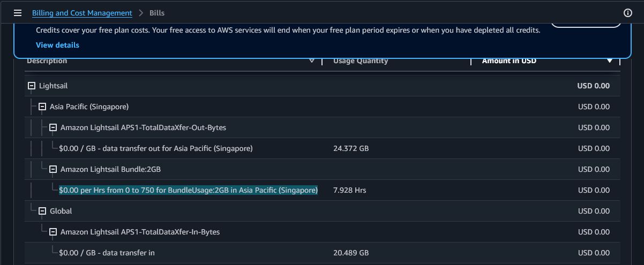Click Lightsail row's bold USD 0.00 amount
Viewport: 644px width, 265px height.
click(594, 86)
